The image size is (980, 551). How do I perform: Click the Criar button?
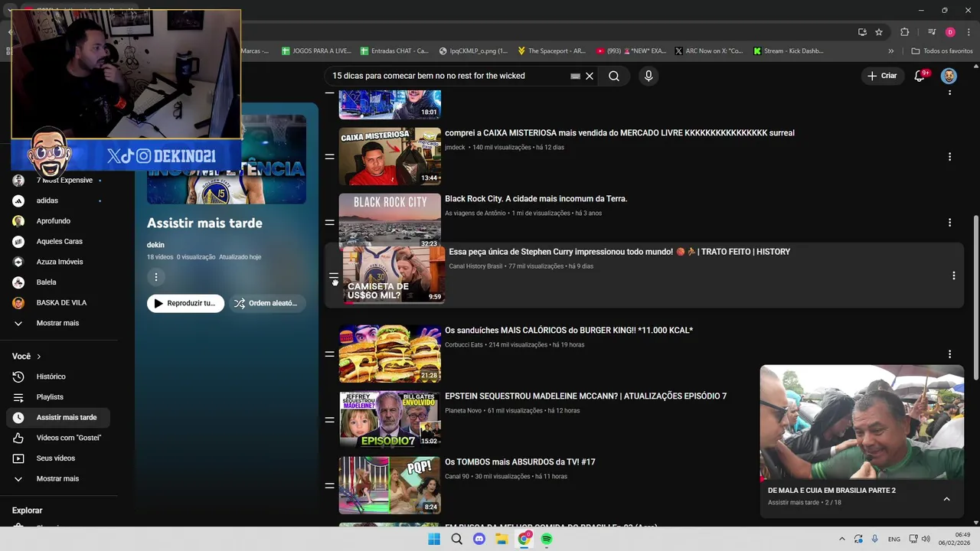882,76
